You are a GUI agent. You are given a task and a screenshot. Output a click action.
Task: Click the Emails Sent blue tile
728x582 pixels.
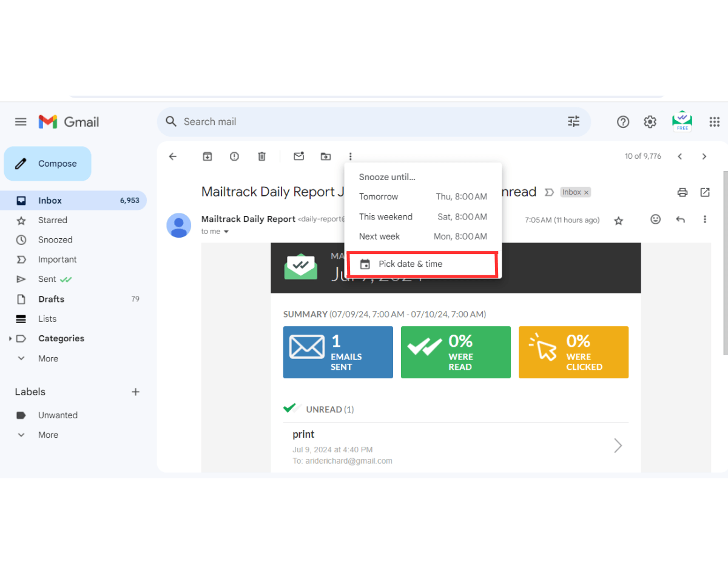pos(338,352)
